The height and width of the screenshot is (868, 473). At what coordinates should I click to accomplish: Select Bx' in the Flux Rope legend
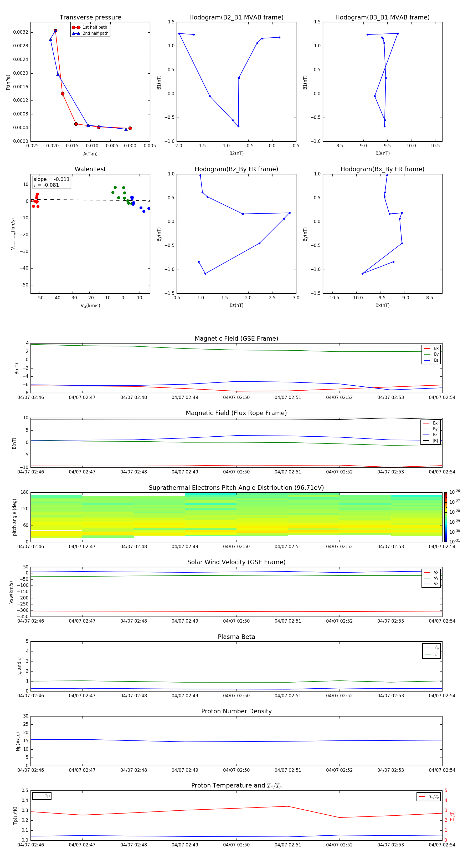click(431, 423)
